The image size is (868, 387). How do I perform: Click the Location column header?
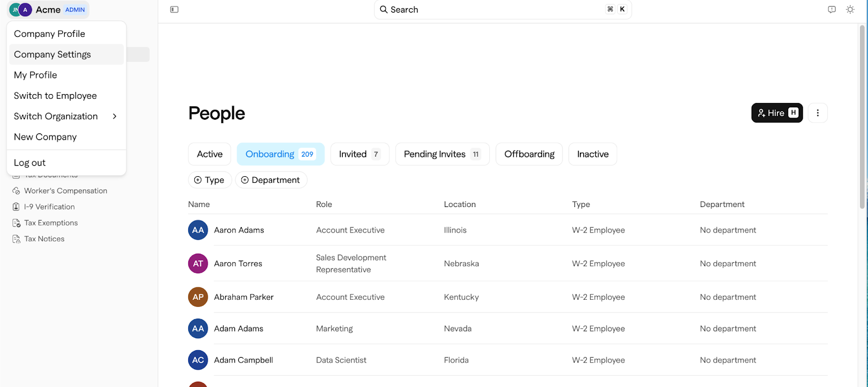pos(459,204)
